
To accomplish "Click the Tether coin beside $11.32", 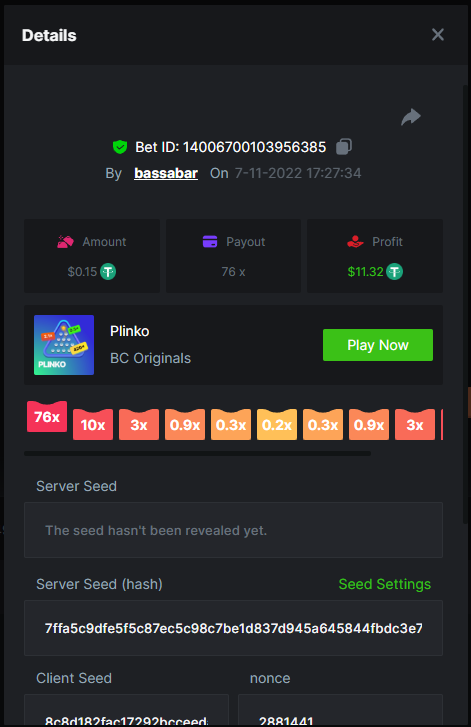I will pos(395,271).
